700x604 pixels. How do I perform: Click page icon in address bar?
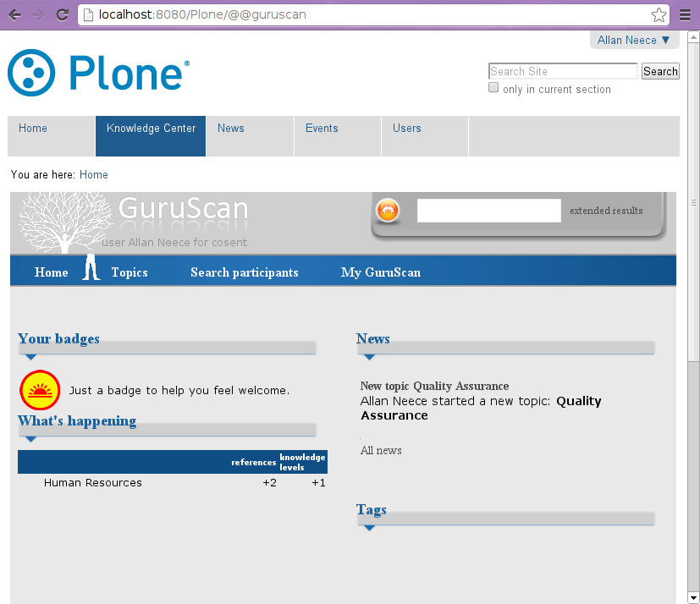[88, 14]
